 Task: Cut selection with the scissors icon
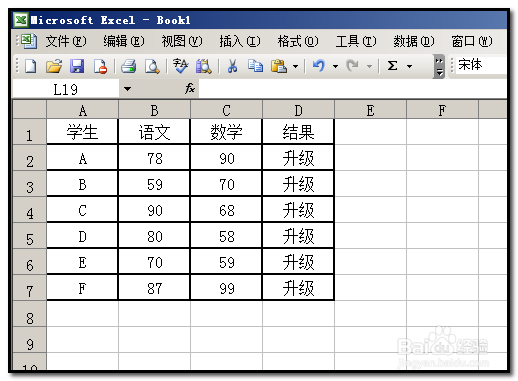(x=232, y=66)
